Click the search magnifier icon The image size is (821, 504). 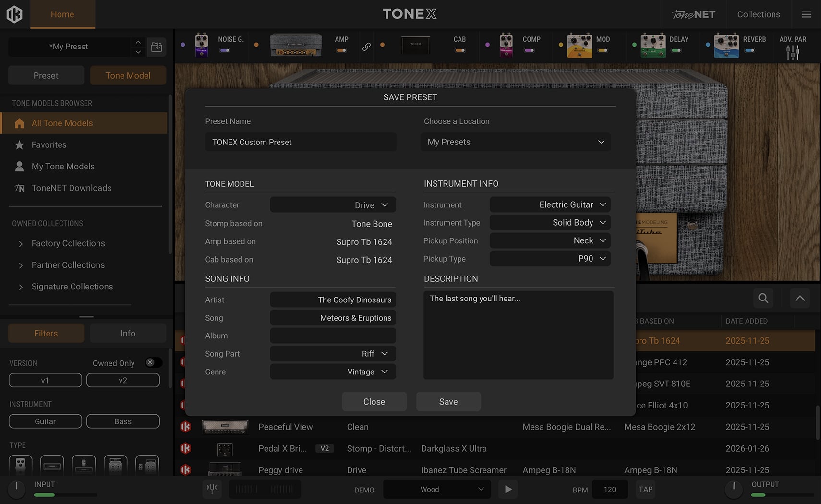click(763, 298)
